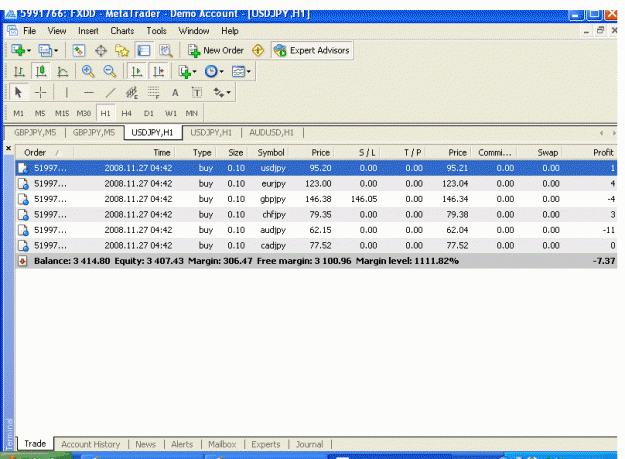Set timeframe to H4
Viewport: 625px width, 459px height.
tap(126, 114)
